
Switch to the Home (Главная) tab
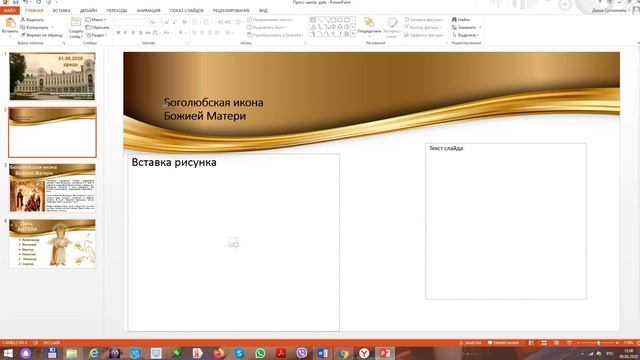(x=34, y=11)
